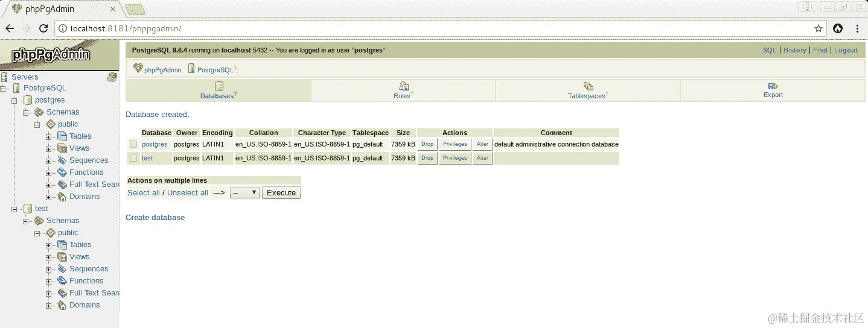Open the Export tab

(x=773, y=90)
